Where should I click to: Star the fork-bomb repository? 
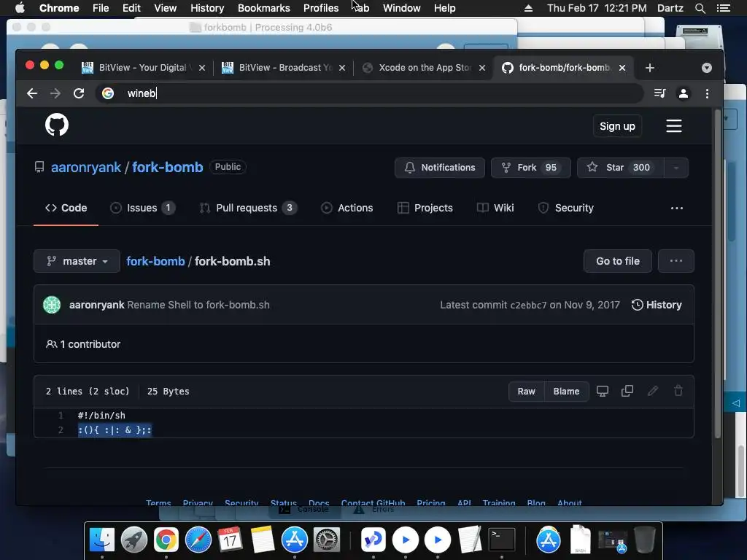click(x=620, y=168)
